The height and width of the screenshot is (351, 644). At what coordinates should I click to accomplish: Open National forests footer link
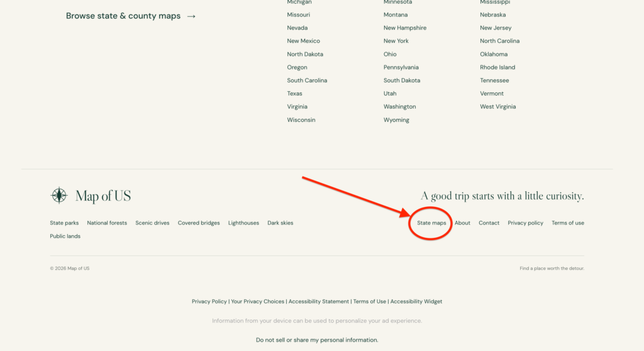tap(107, 223)
